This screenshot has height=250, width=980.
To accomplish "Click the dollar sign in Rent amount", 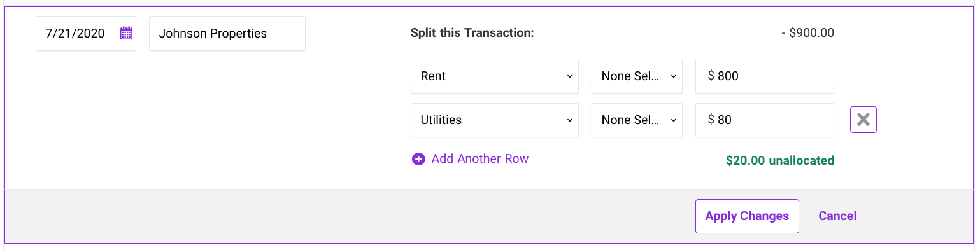I will [711, 76].
